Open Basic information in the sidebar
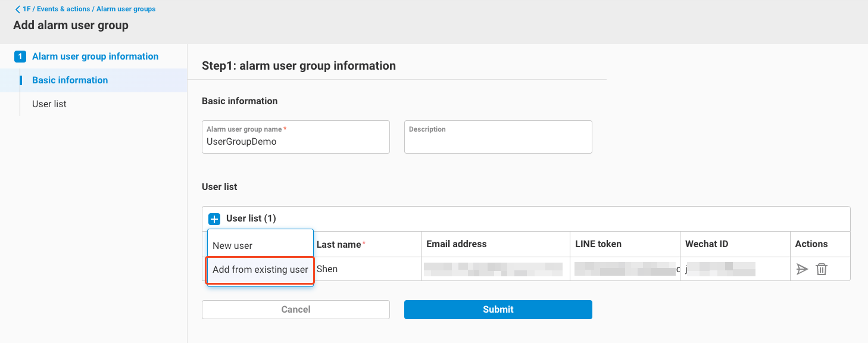868x343 pixels. pyautogui.click(x=70, y=80)
